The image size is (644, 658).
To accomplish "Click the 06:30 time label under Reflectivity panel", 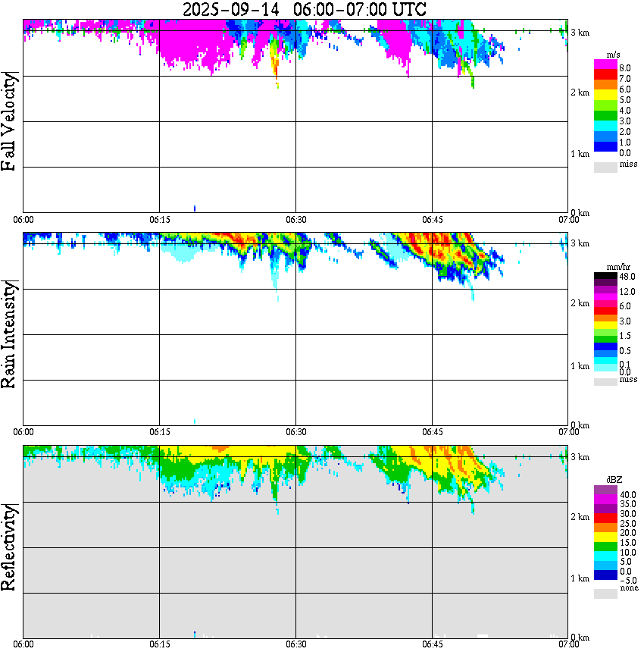I will tap(296, 644).
